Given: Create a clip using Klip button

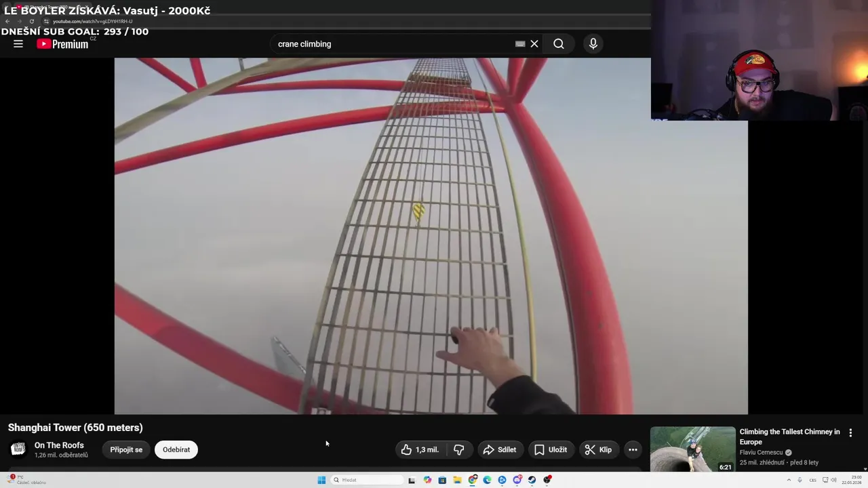Looking at the screenshot, I should pos(599,449).
